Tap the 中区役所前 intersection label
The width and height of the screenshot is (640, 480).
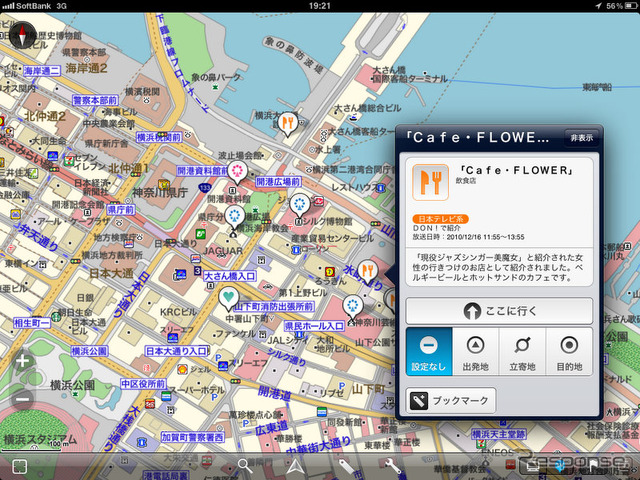pos(143,384)
